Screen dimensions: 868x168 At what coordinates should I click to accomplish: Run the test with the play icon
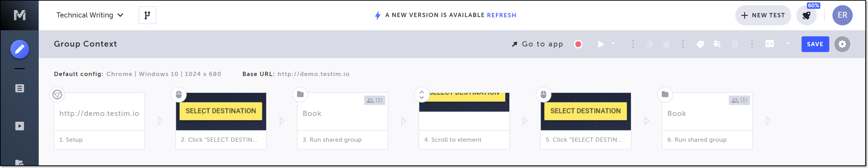coord(601,44)
